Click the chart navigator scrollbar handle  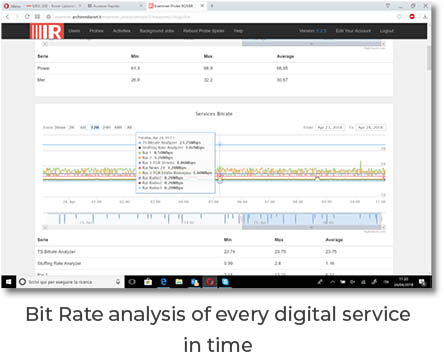coord(311,227)
